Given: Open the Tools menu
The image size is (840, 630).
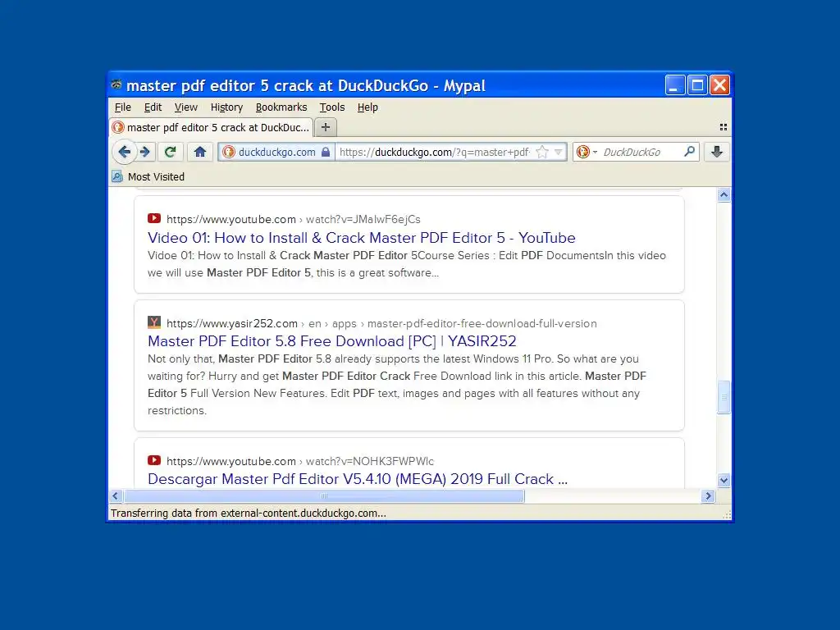Looking at the screenshot, I should click(x=332, y=107).
